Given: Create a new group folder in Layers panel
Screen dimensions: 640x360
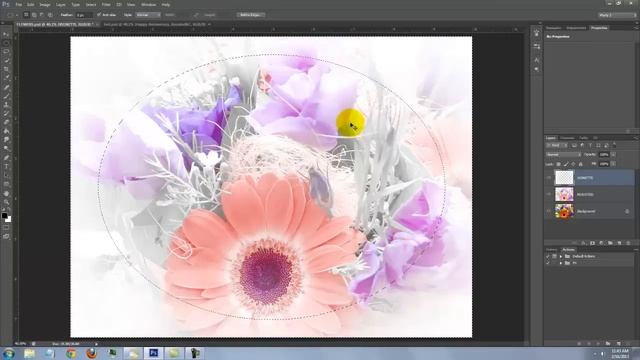Looking at the screenshot, I should pos(610,243).
